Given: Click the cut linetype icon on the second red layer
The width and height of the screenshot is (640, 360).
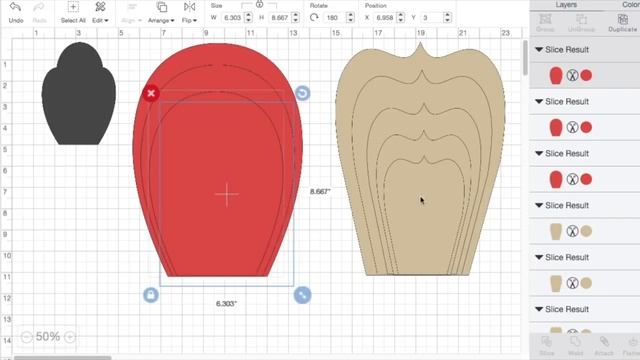Looking at the screenshot, I should 572,127.
